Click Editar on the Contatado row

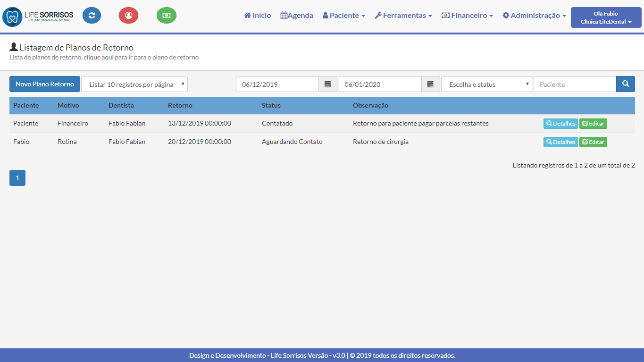pyautogui.click(x=593, y=124)
